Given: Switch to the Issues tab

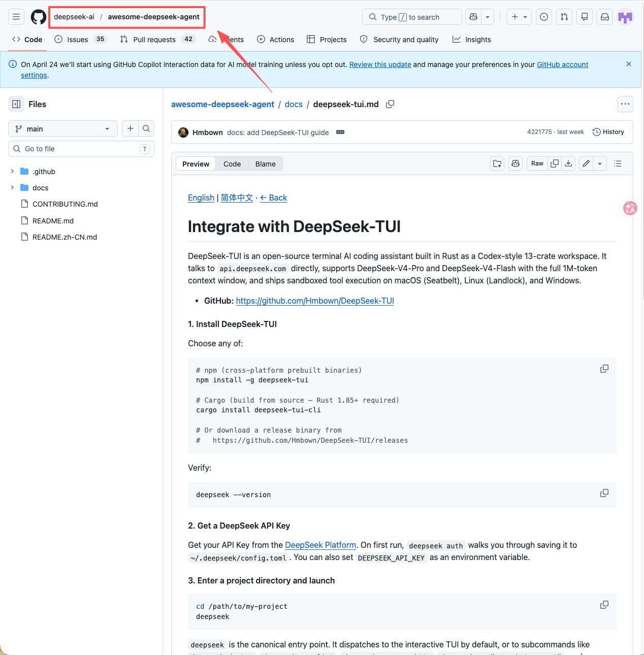Looking at the screenshot, I should click(x=80, y=40).
